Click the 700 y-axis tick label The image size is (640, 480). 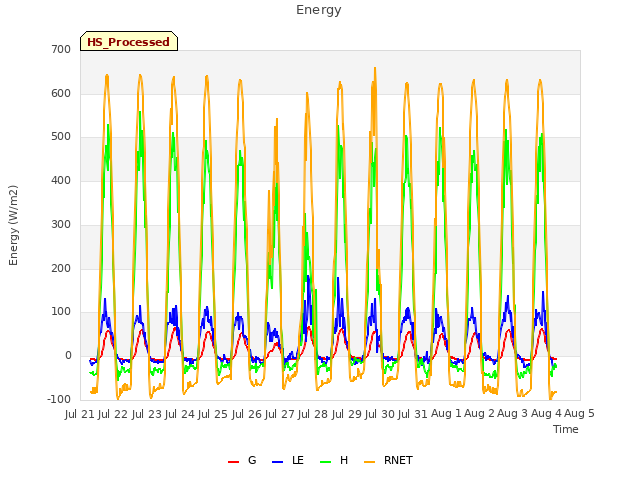tap(61, 50)
